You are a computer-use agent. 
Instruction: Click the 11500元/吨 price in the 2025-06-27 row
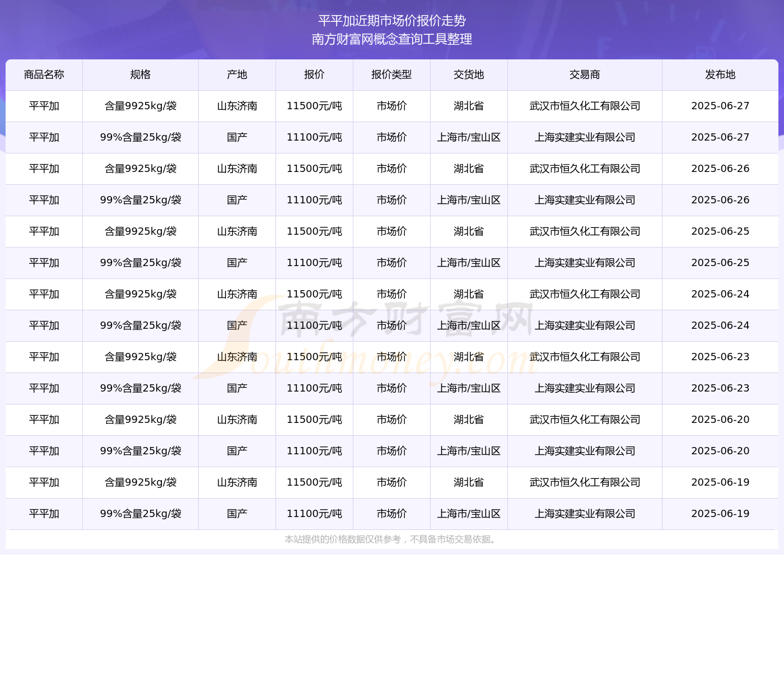coord(315,106)
